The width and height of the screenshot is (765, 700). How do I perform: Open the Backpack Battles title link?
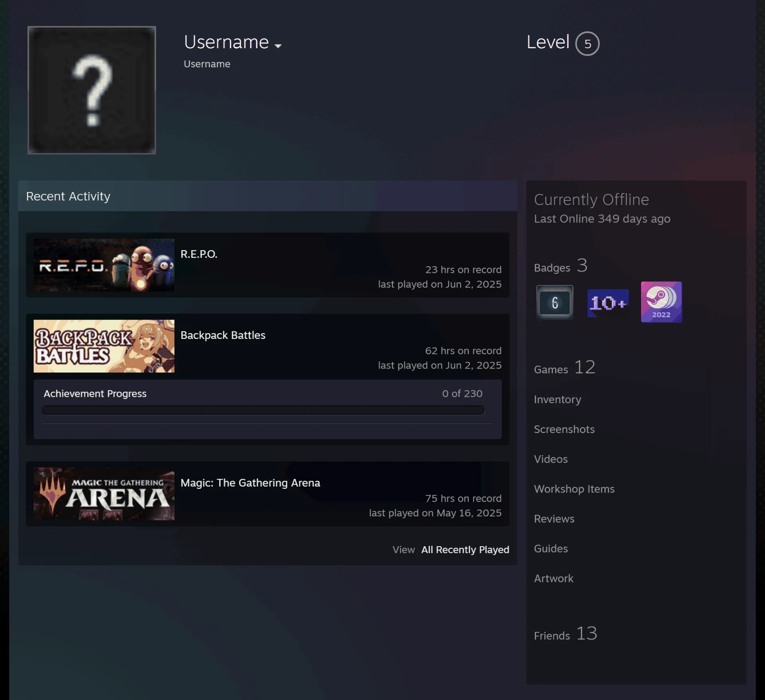223,335
